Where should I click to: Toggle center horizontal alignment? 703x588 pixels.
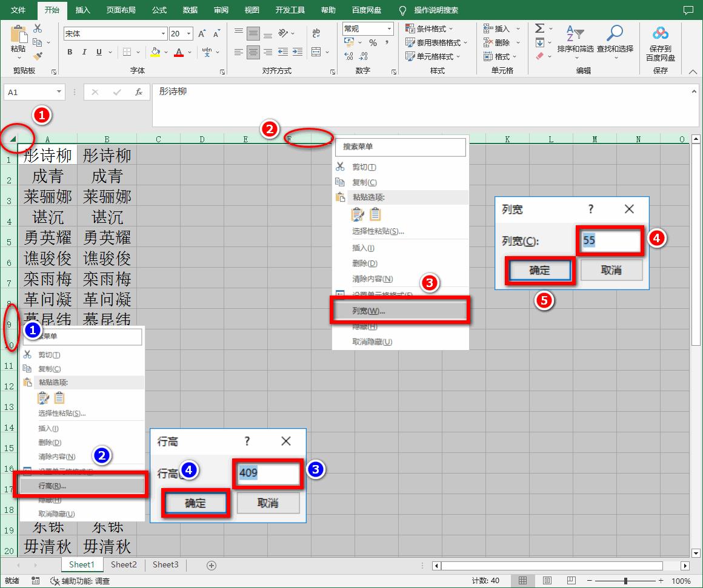tap(253, 53)
